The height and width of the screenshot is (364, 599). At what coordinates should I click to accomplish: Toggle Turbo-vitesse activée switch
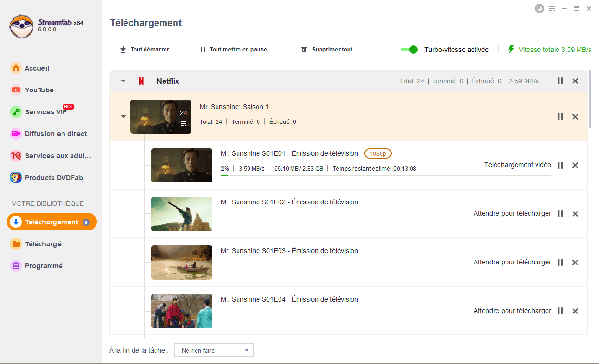[409, 50]
